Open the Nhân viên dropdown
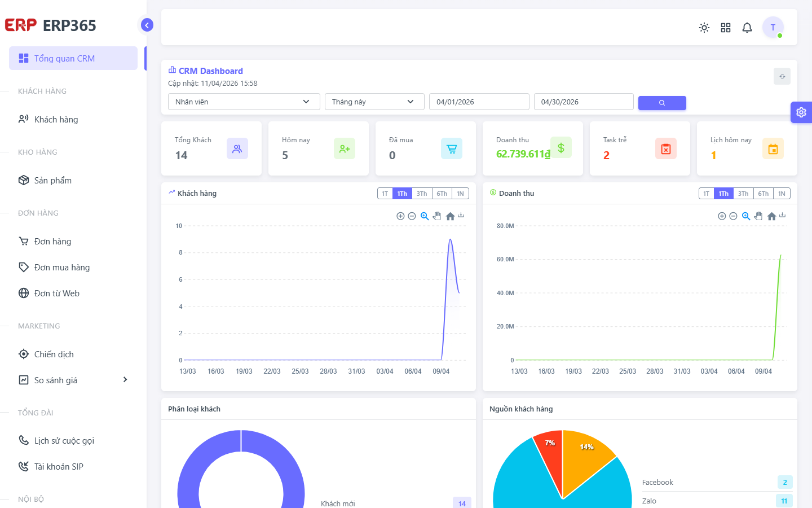This screenshot has height=508, width=812. coord(244,102)
